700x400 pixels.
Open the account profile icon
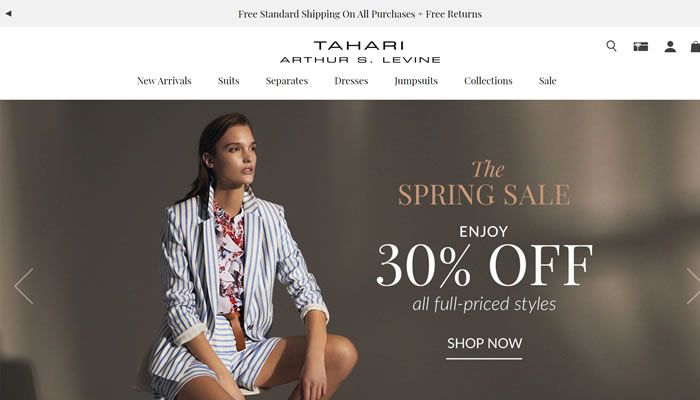coord(670,46)
